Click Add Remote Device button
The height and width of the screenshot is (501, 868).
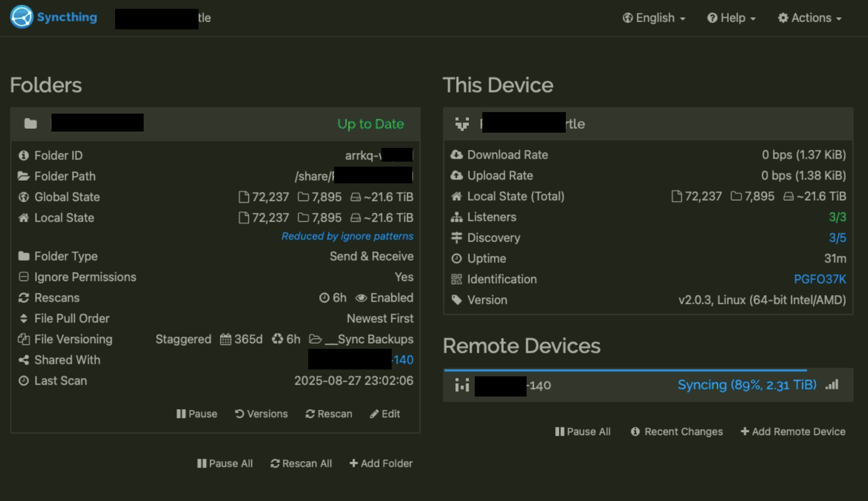793,432
